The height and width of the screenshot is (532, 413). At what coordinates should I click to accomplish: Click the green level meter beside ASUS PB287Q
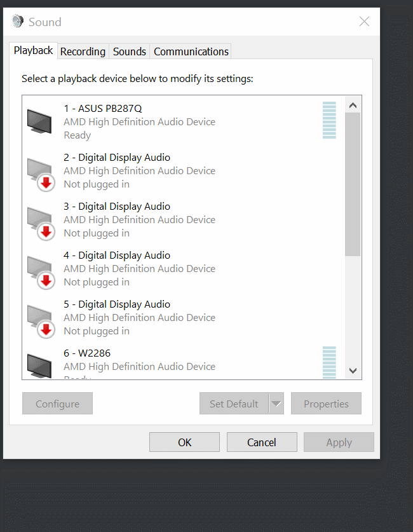coord(328,121)
